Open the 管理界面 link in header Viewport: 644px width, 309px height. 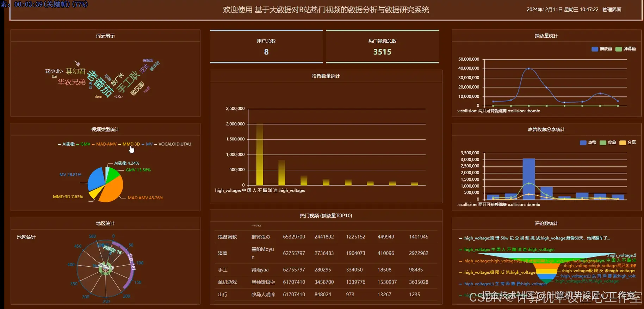(612, 10)
